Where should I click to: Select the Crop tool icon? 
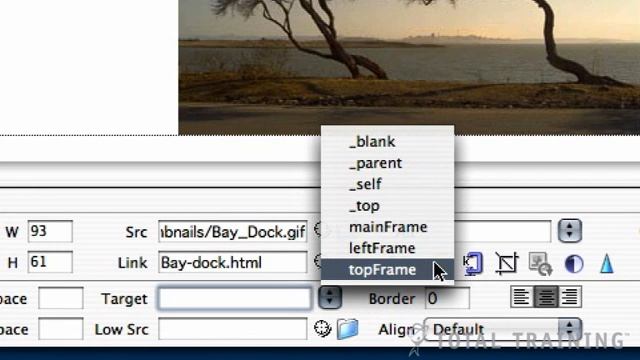click(x=507, y=263)
